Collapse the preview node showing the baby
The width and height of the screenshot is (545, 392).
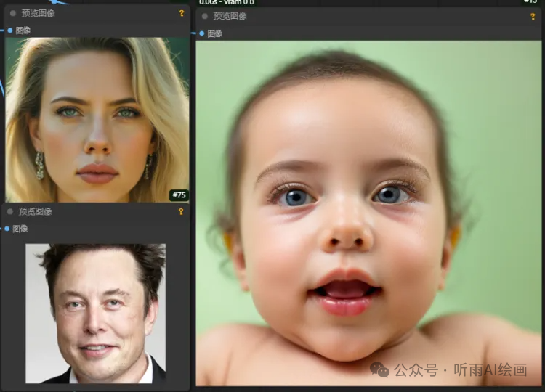pos(205,16)
